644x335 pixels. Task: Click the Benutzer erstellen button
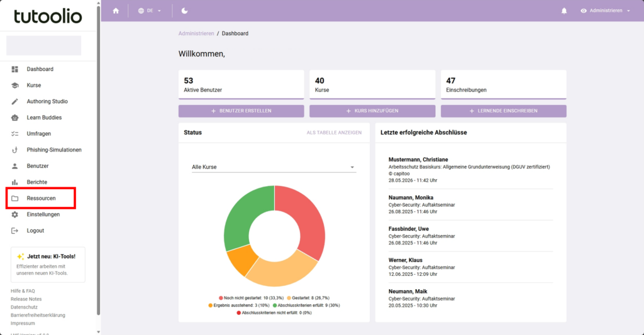[241, 111]
